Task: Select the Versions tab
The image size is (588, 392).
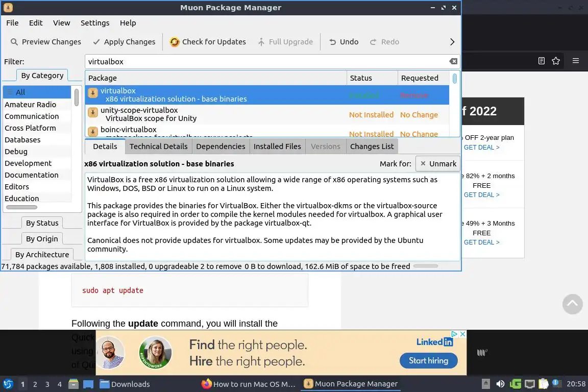Action: click(326, 146)
